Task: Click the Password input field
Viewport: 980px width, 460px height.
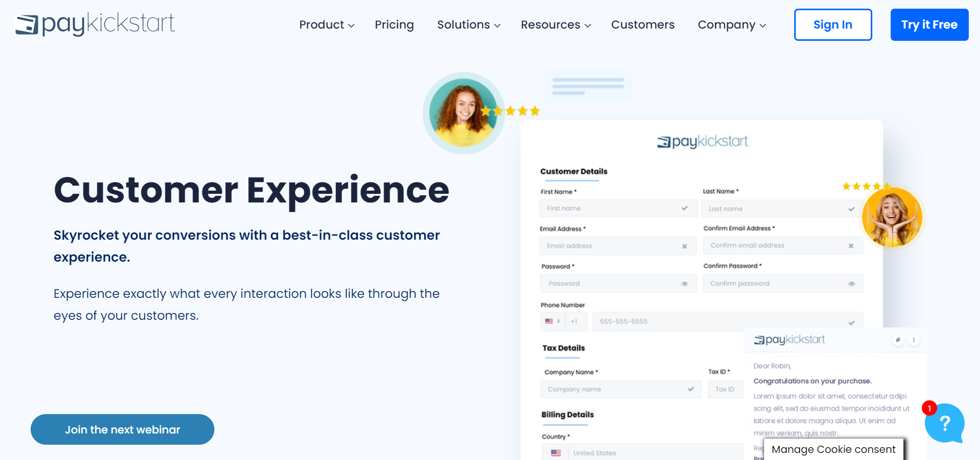Action: tap(618, 284)
